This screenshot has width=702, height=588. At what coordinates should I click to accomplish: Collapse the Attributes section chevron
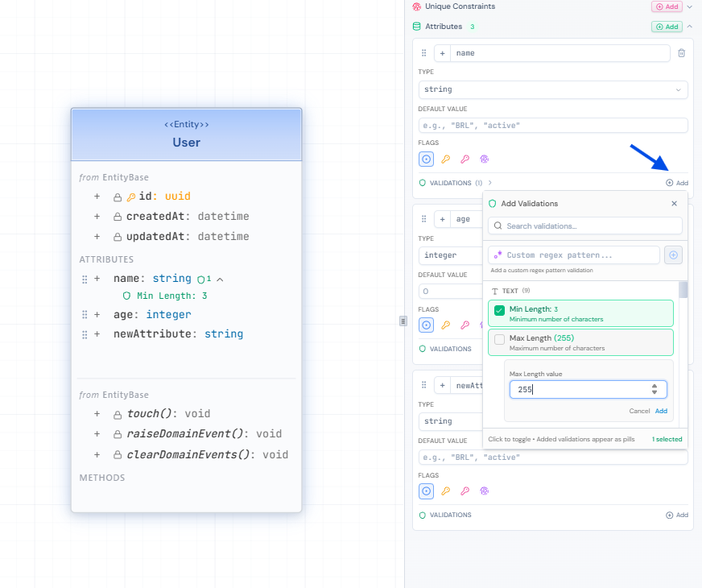(x=689, y=27)
